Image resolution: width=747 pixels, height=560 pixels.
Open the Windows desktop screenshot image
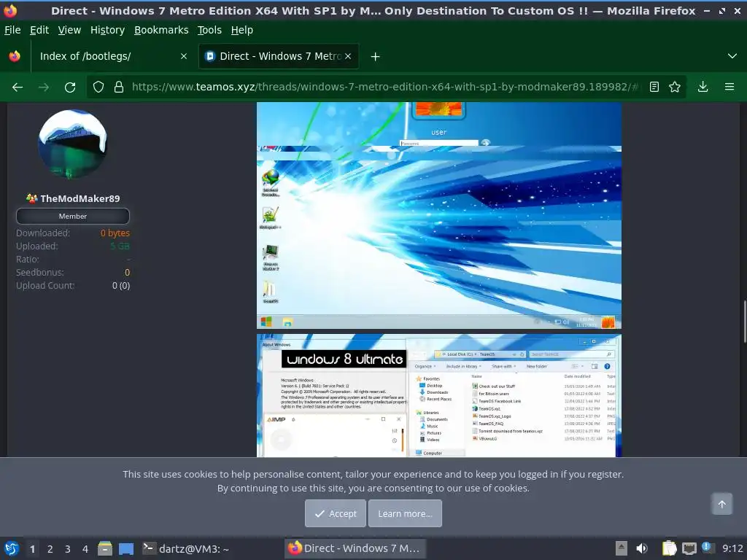point(438,244)
